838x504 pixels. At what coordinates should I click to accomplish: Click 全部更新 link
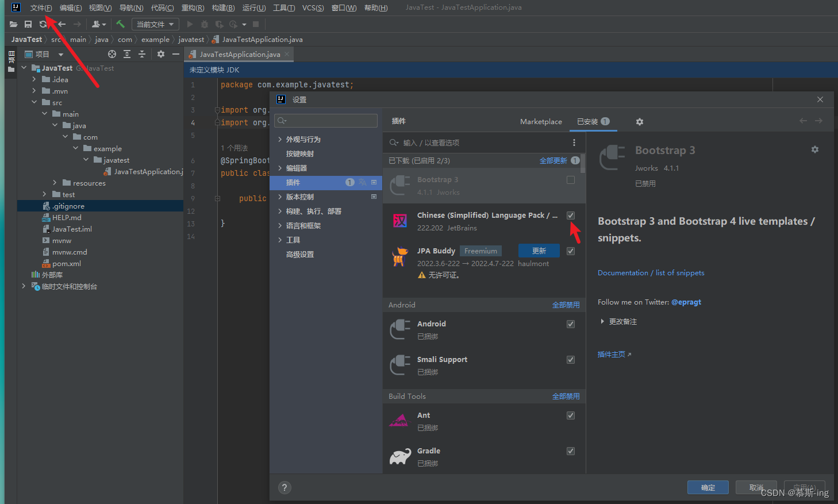[x=553, y=161]
